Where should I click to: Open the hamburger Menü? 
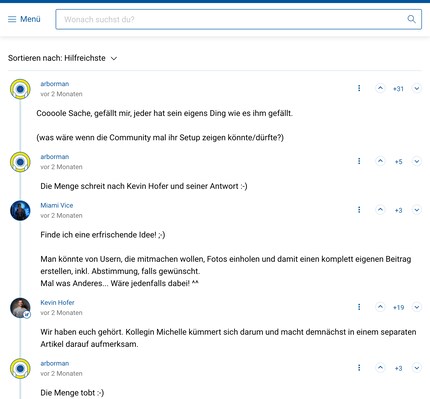tap(24, 19)
